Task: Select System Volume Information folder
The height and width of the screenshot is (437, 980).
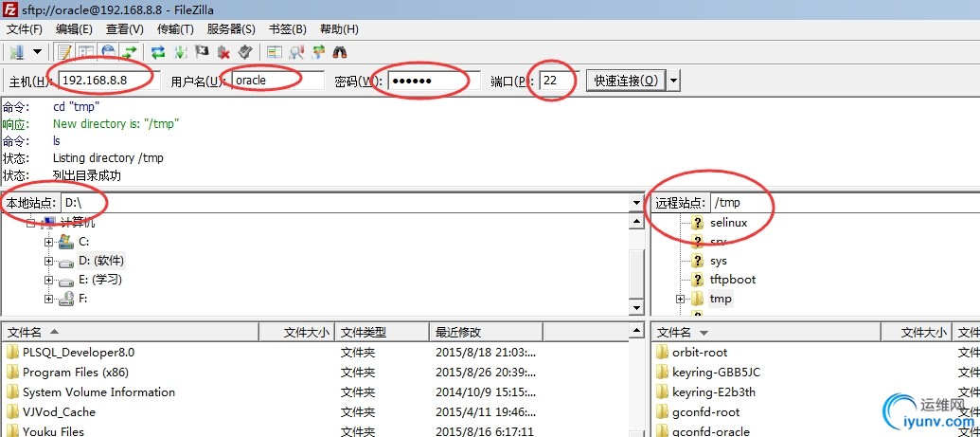Action: (98, 392)
